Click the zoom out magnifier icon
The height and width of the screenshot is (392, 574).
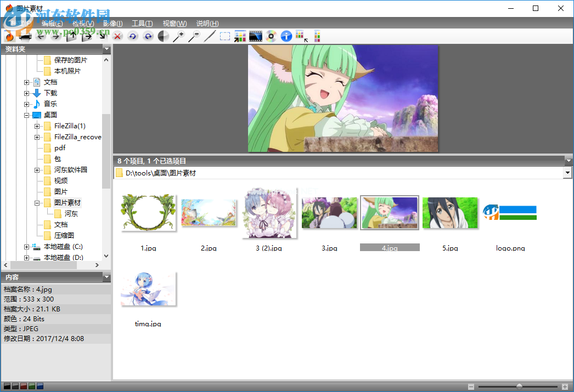(194, 36)
